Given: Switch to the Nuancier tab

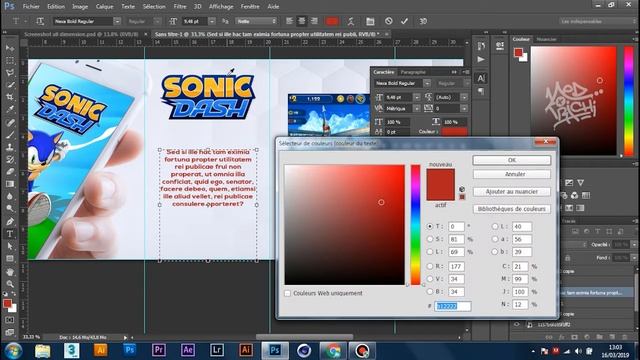Looking at the screenshot, I should (x=547, y=39).
